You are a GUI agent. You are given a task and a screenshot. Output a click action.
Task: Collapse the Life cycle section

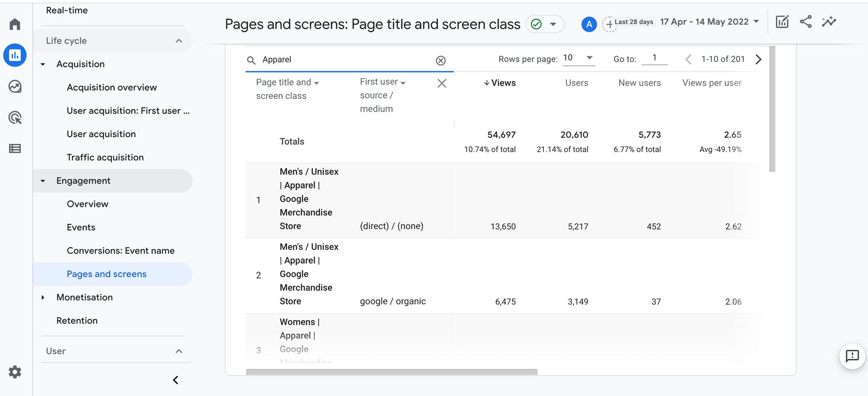tap(178, 41)
